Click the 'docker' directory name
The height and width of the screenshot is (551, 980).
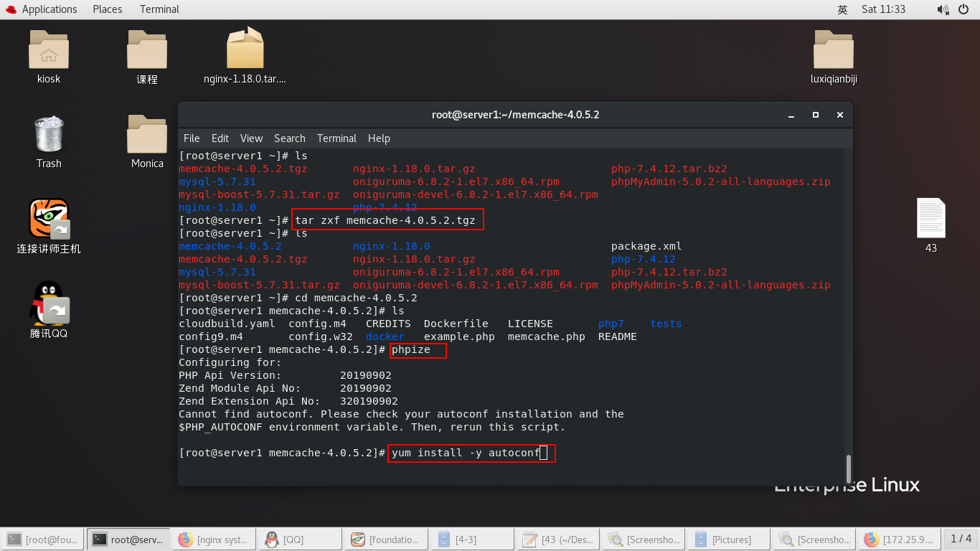click(x=385, y=336)
